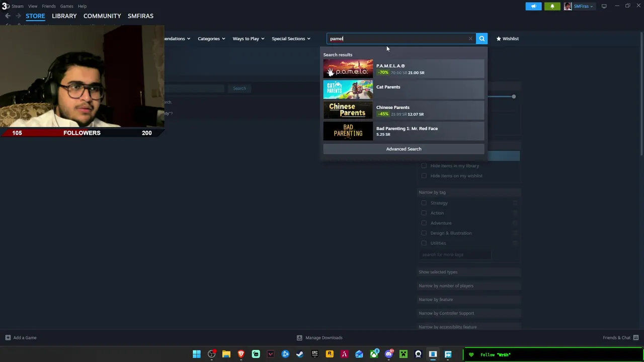Enable the Strategy tag checkbox

[x=424, y=203]
